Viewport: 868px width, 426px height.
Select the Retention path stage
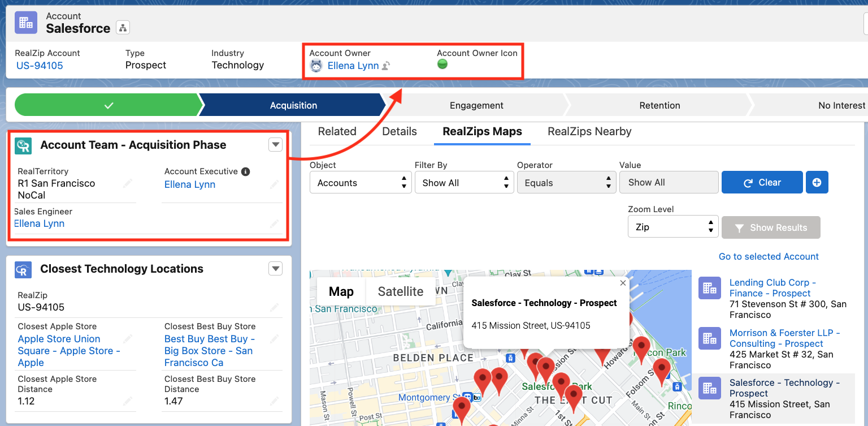tap(659, 105)
